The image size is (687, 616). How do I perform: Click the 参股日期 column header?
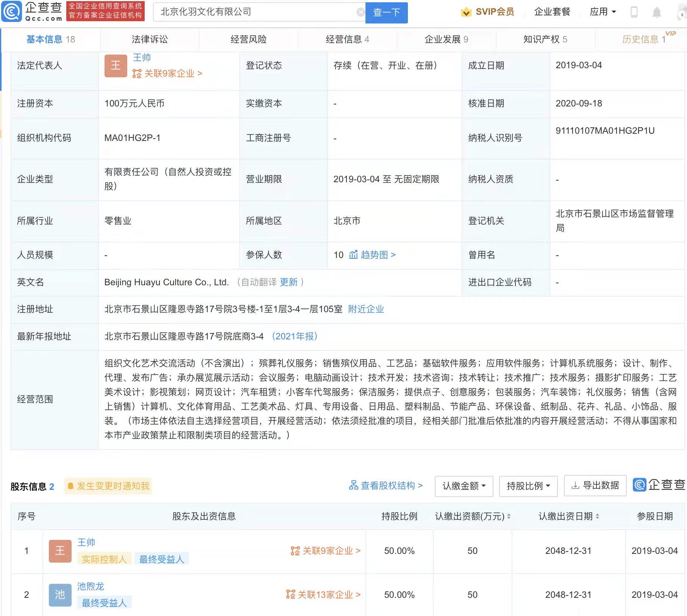point(655,516)
